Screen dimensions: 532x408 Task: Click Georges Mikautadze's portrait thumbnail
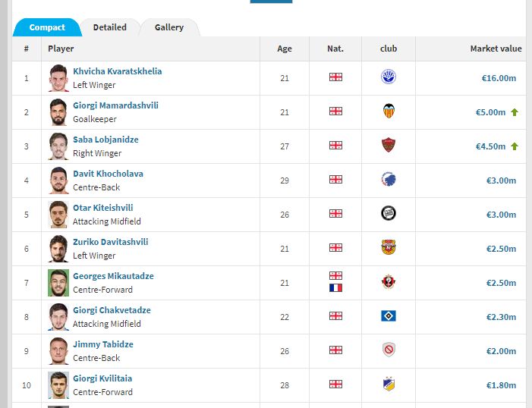(58, 282)
